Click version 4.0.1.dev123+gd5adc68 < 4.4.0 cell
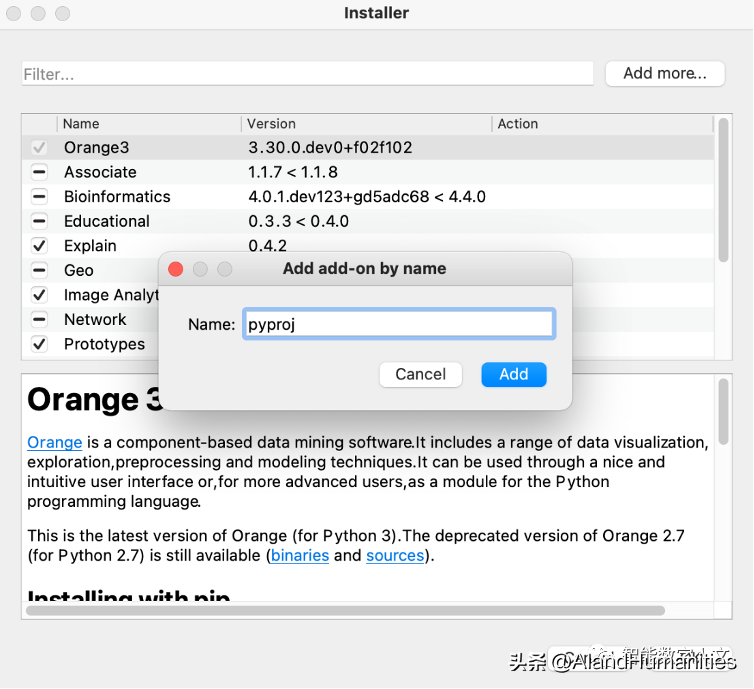Image resolution: width=754 pixels, height=689 pixels. coord(367,196)
